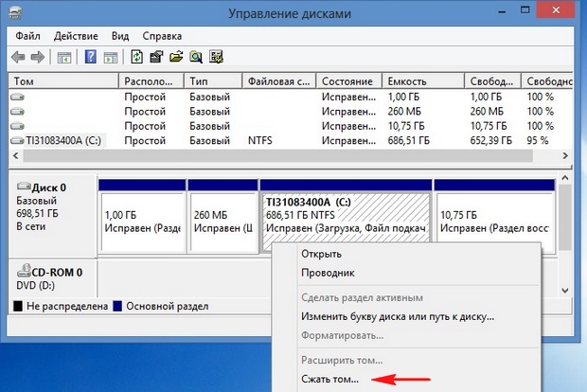Screen dimensions: 587x392
Task: Open the Действие menu
Action: [x=76, y=36]
